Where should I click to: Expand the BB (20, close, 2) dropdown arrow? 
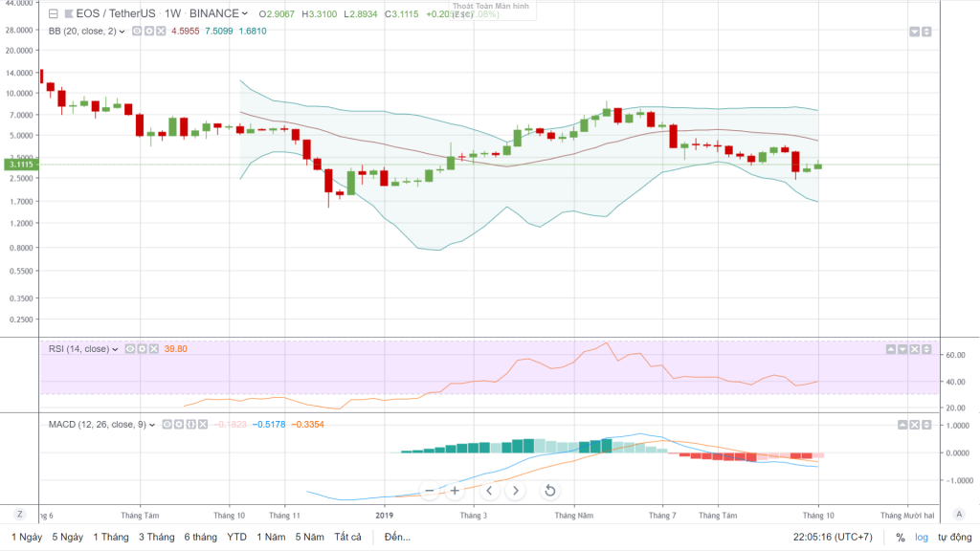pos(122,31)
